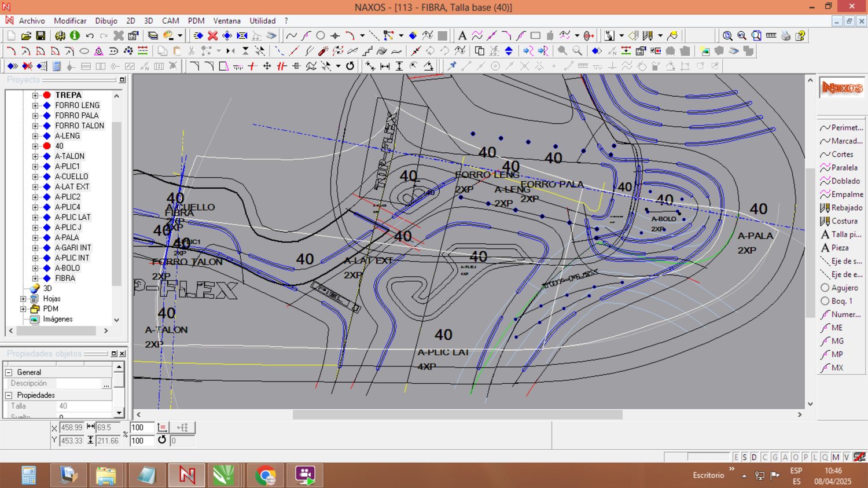The image size is (868, 488).
Task: Click the NAXOS logo on right panel
Action: 842,88
